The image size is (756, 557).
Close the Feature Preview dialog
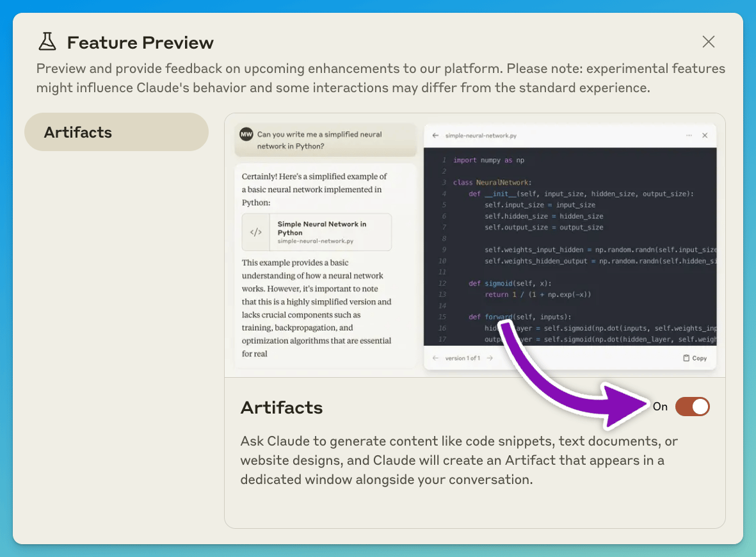tap(708, 42)
